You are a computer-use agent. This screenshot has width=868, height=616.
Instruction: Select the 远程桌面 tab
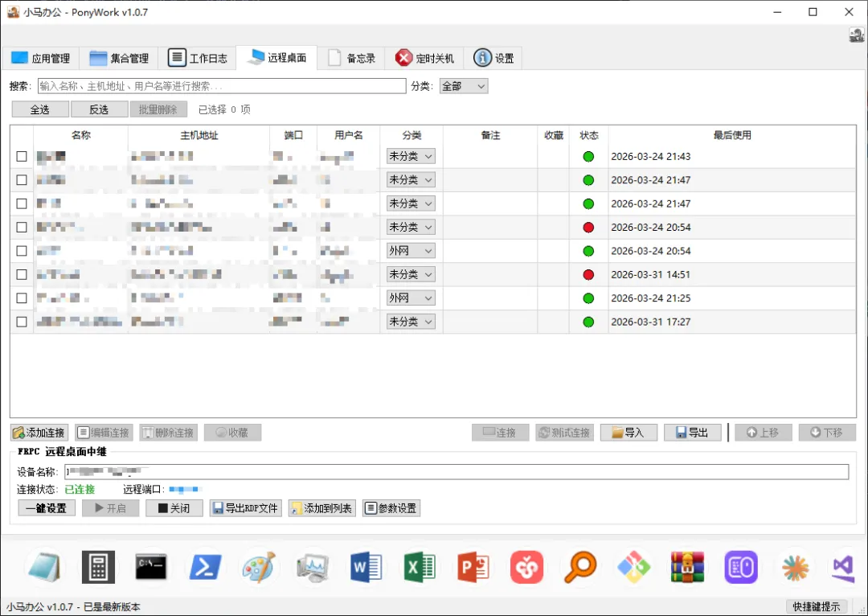276,57
